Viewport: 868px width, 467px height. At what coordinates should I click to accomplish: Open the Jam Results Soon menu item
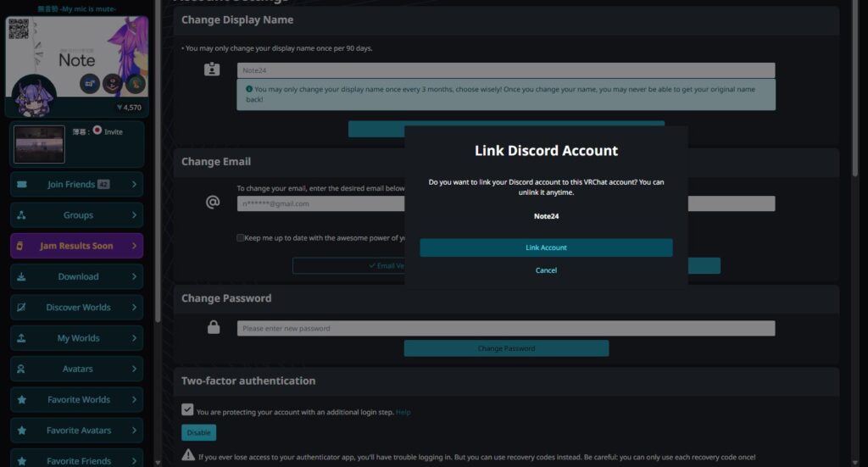pyautogui.click(x=76, y=246)
